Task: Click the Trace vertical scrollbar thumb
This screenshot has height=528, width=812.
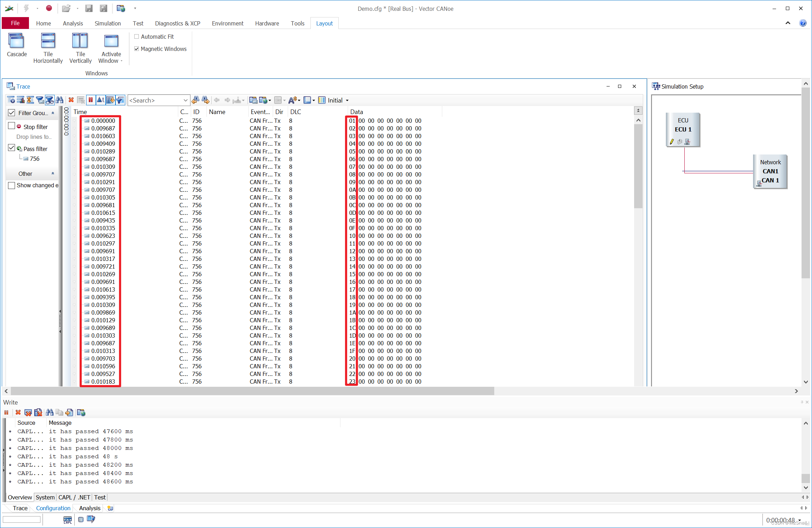Action: point(638,166)
